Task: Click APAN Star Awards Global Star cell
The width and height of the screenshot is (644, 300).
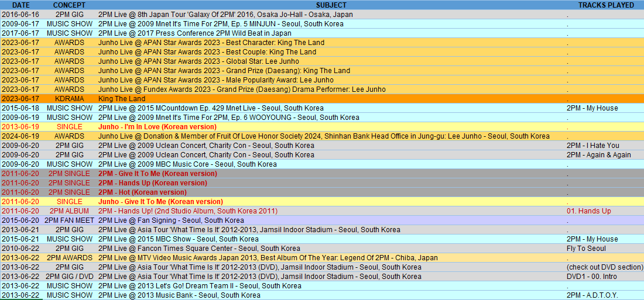Action: point(331,61)
